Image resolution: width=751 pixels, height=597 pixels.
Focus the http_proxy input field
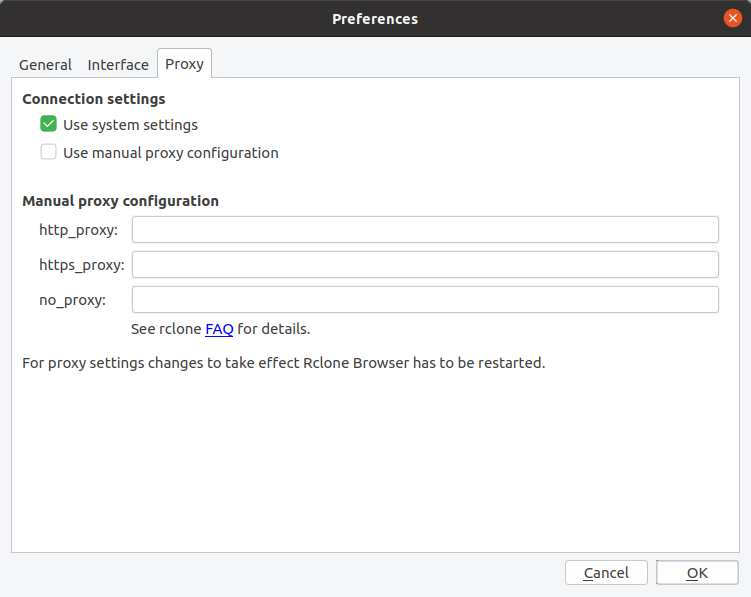point(425,230)
